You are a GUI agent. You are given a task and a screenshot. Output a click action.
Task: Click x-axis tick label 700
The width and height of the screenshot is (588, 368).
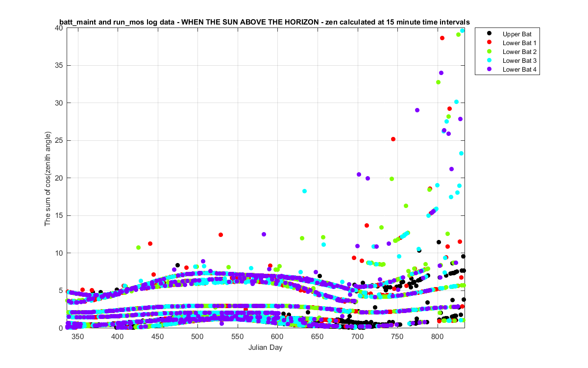[x=357, y=336]
